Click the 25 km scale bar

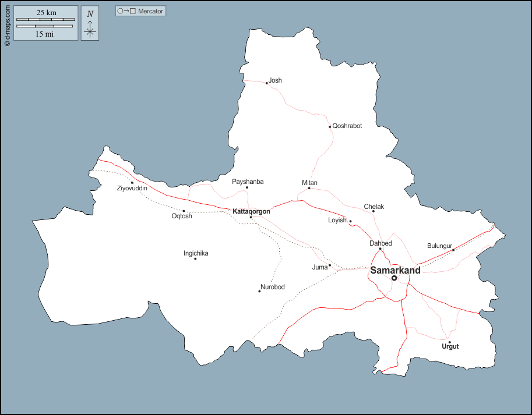pyautogui.click(x=45, y=20)
